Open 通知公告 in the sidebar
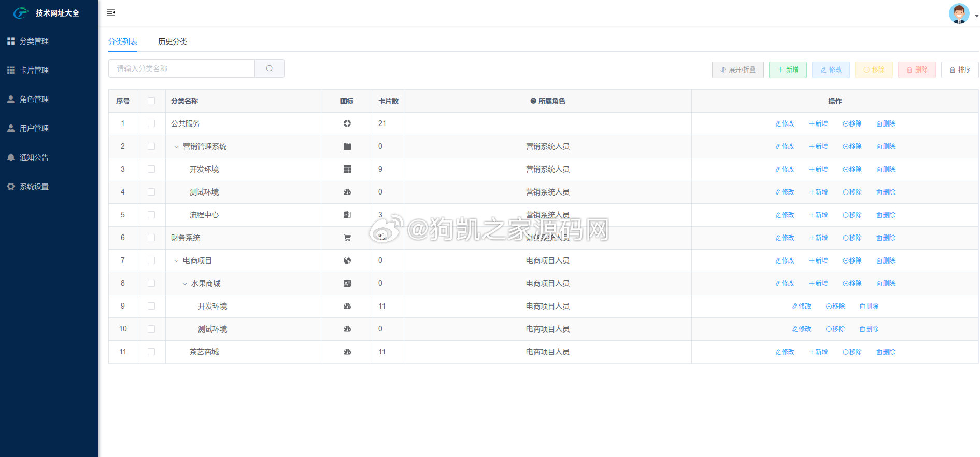This screenshot has width=980, height=457. coord(49,157)
